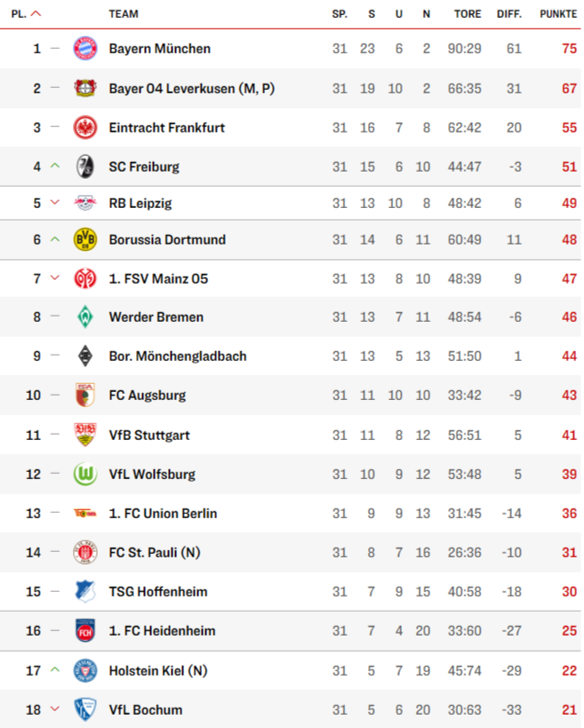Click the VfL Wolfsburg green W logo

tap(85, 474)
